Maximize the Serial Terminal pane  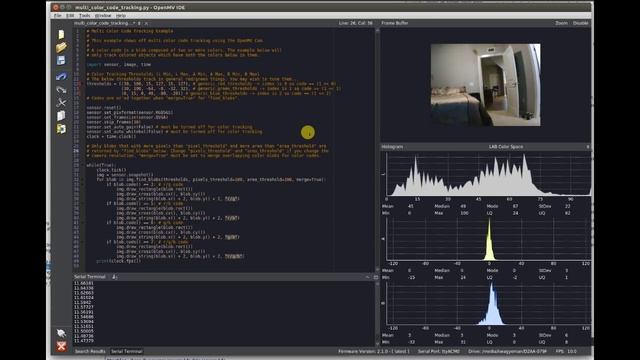376,277
